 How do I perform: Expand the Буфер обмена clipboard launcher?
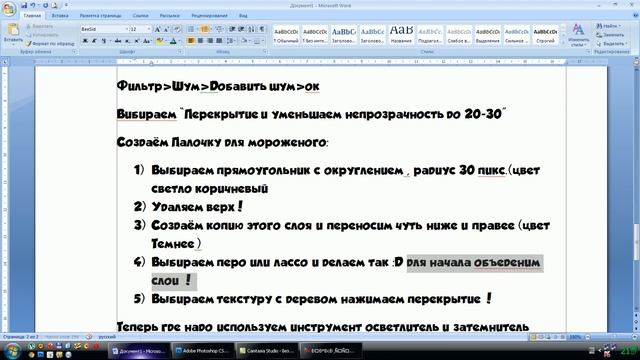(74, 52)
